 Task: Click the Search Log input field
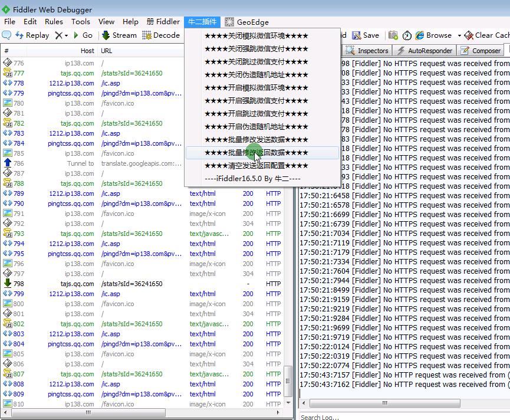tap(404, 416)
